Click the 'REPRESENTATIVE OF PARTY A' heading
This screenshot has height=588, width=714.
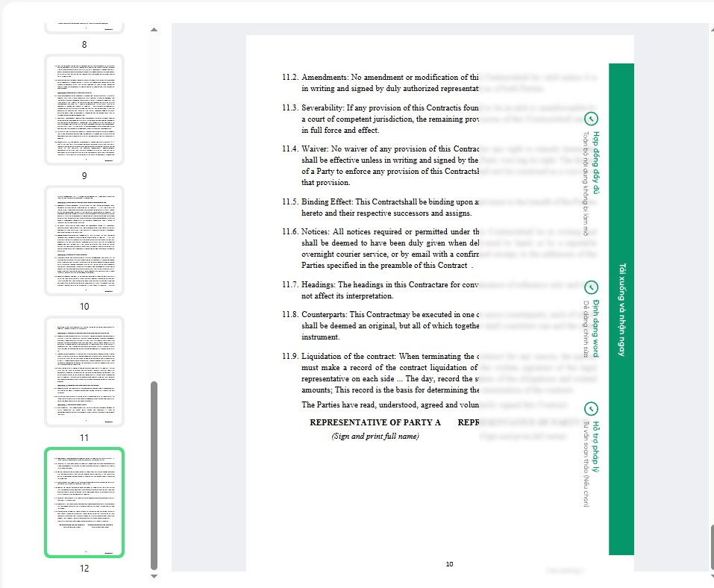pos(375,422)
